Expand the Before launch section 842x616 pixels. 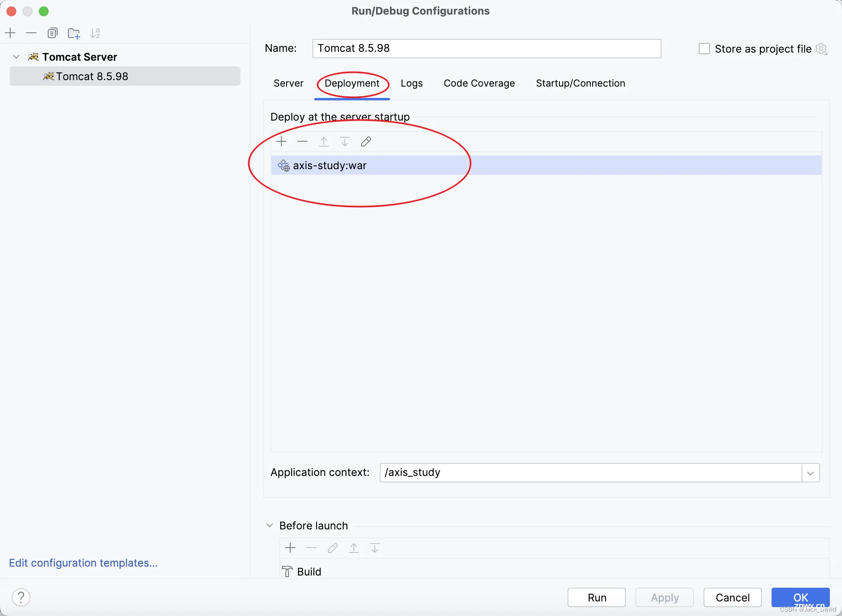coord(271,525)
